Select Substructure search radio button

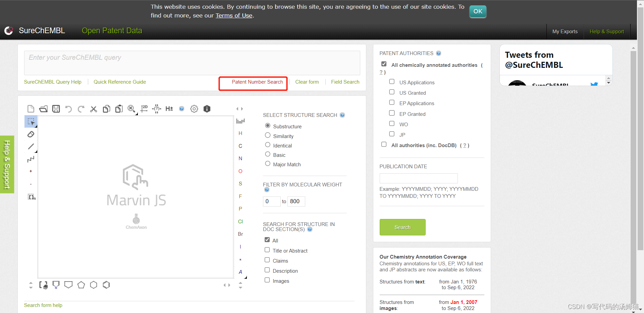pyautogui.click(x=268, y=126)
